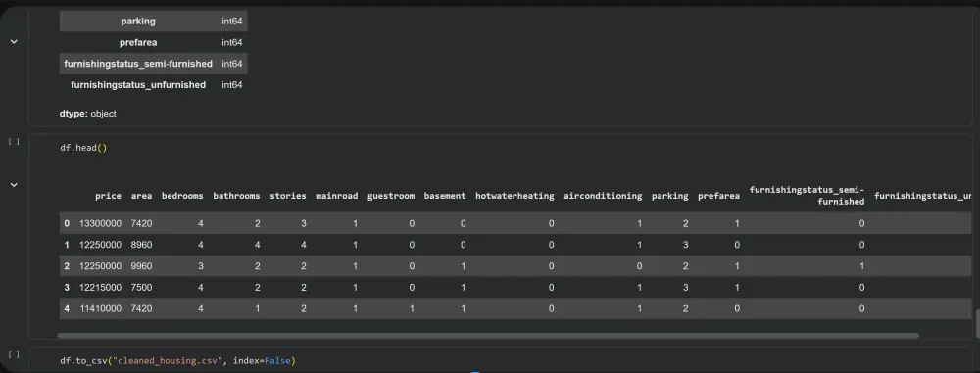The height and width of the screenshot is (373, 980).
Task: Select the 'mainroad' column header
Action: click(337, 196)
